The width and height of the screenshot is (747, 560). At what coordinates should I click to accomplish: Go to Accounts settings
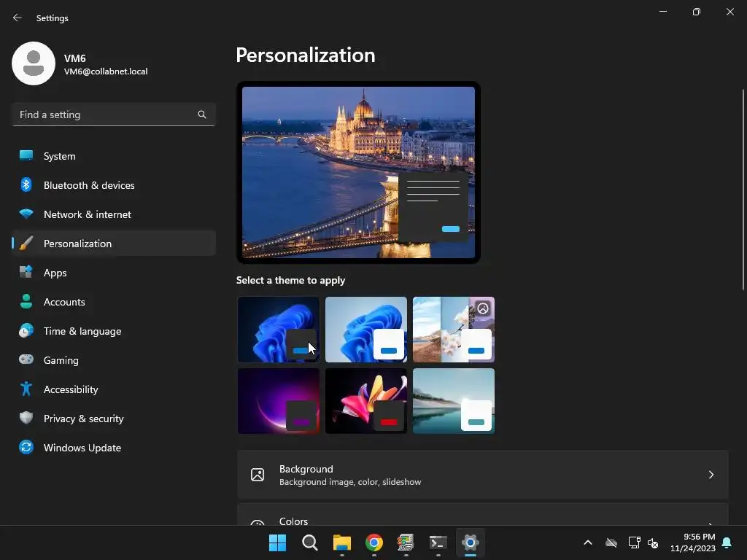point(114,301)
